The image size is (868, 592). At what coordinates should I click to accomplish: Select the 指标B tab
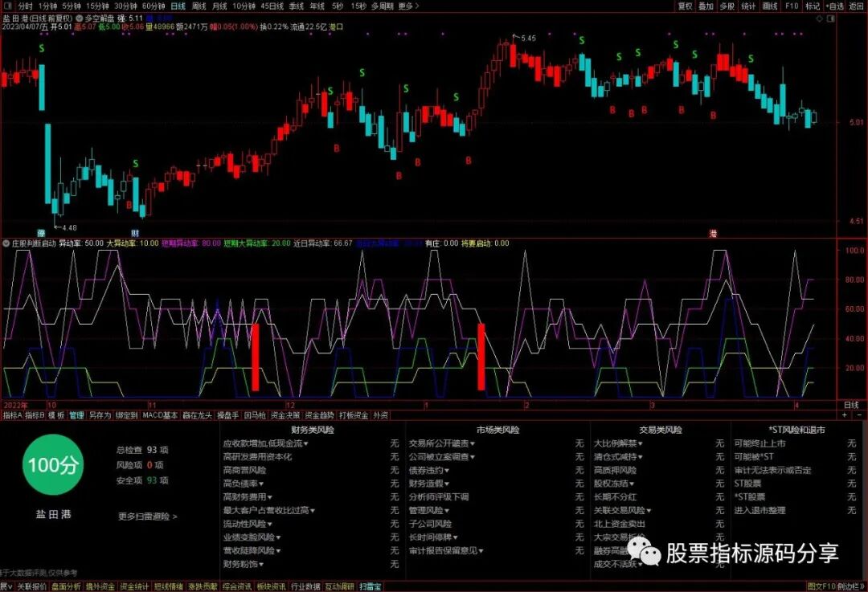[x=35, y=415]
